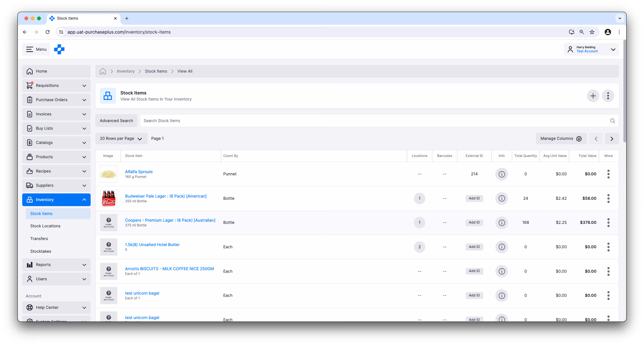This screenshot has width=644, height=345.
Task: Open a new browser tab
Action: tap(127, 18)
